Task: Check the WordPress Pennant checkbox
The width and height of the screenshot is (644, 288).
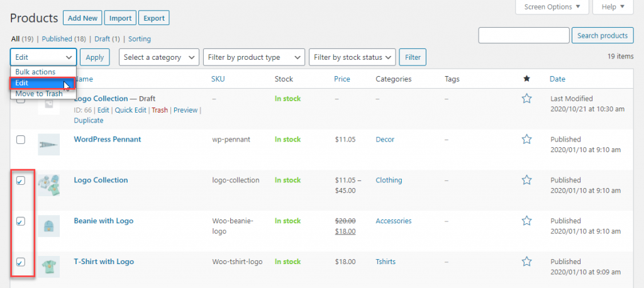Action: click(x=21, y=140)
